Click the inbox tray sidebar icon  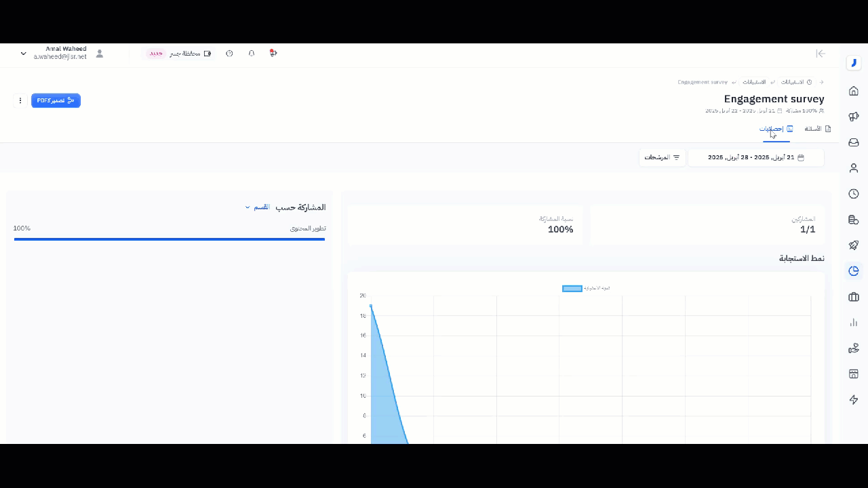tap(854, 142)
